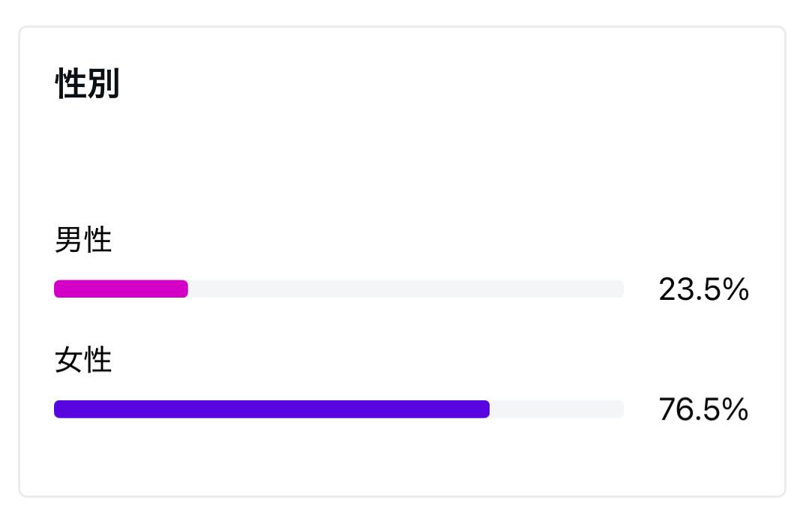The height and width of the screenshot is (515, 812).
Task: Click the far end of 女性 track
Action: pos(619,409)
